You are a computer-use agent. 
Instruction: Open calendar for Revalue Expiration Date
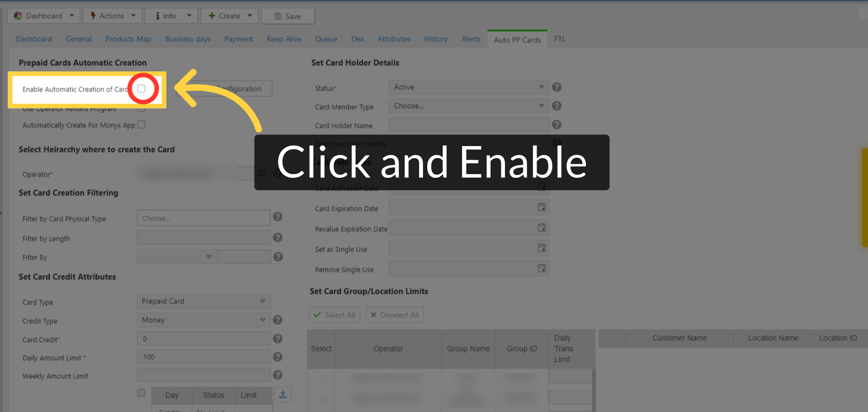pos(542,227)
